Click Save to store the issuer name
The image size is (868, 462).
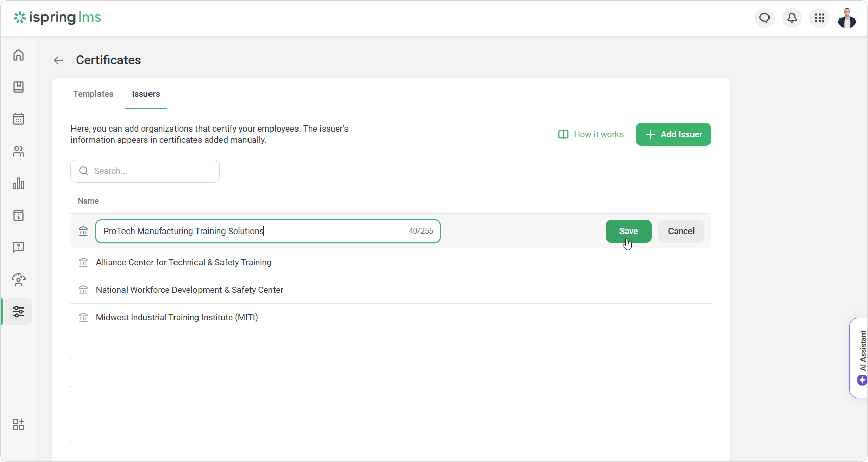coord(628,231)
